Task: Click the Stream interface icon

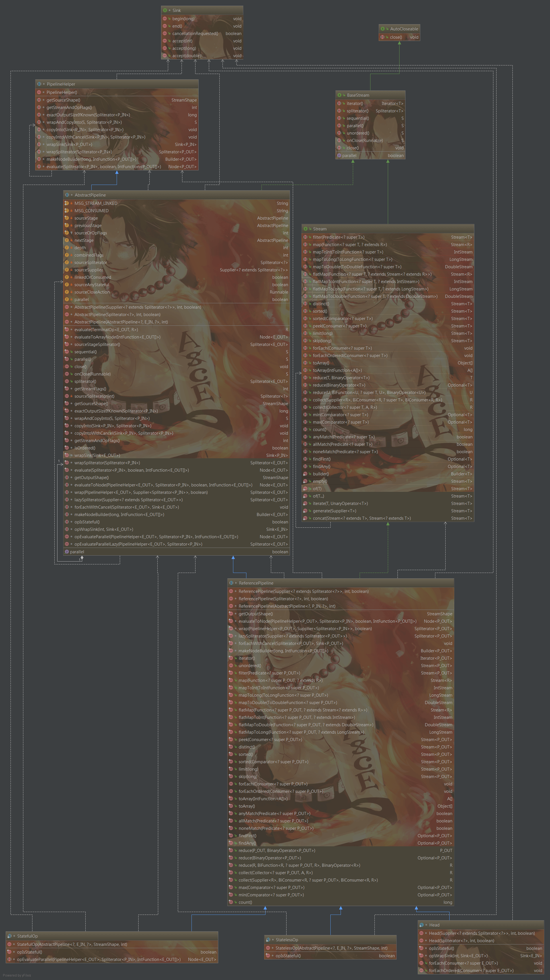Action: pyautogui.click(x=306, y=229)
